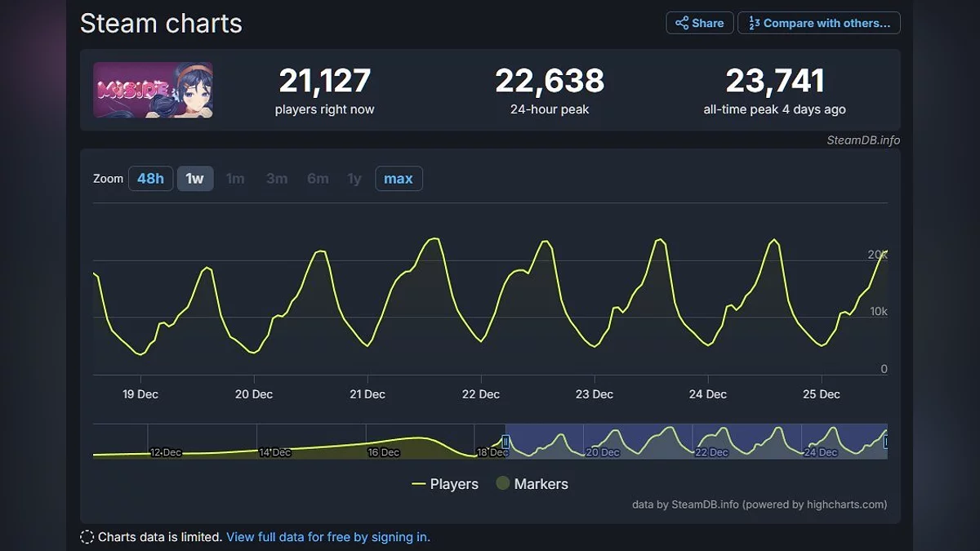The width and height of the screenshot is (980, 551).
Task: Toggle the Players series in legend
Action: (445, 484)
